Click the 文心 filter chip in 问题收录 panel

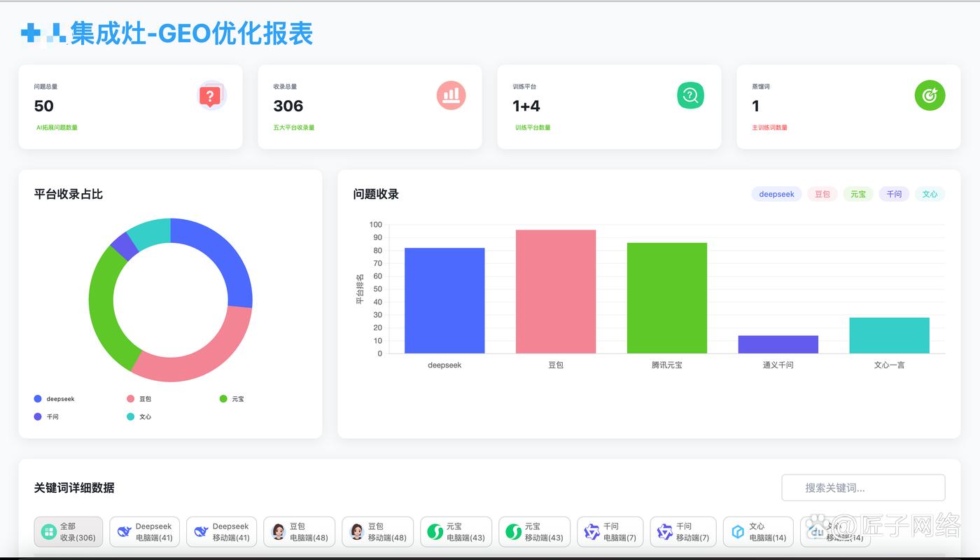point(930,194)
